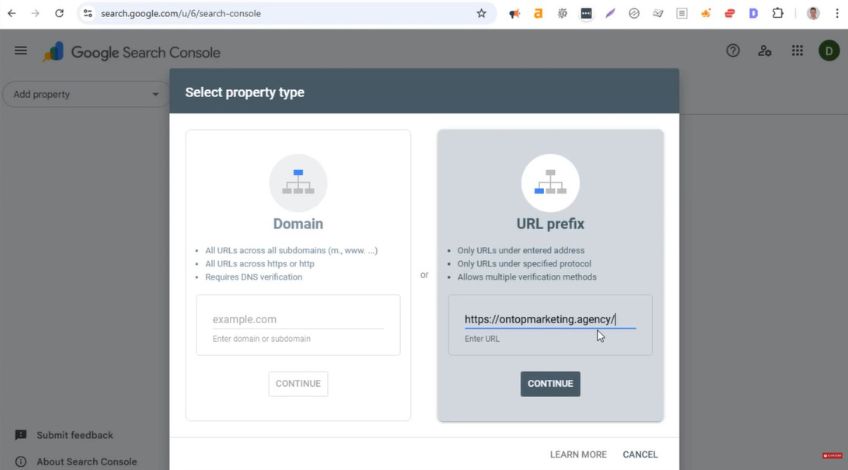Click the 'URL prefix' heading text
This screenshot has height=470, width=848.
click(551, 223)
